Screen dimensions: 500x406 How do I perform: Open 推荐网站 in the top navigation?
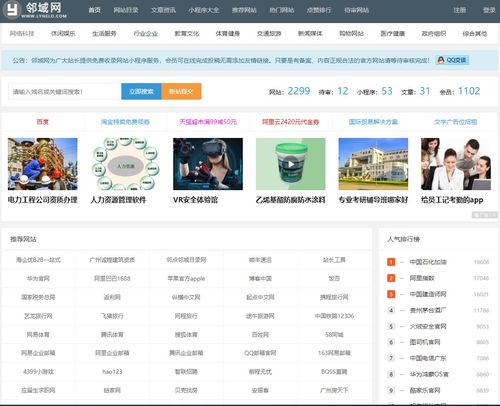point(244,10)
